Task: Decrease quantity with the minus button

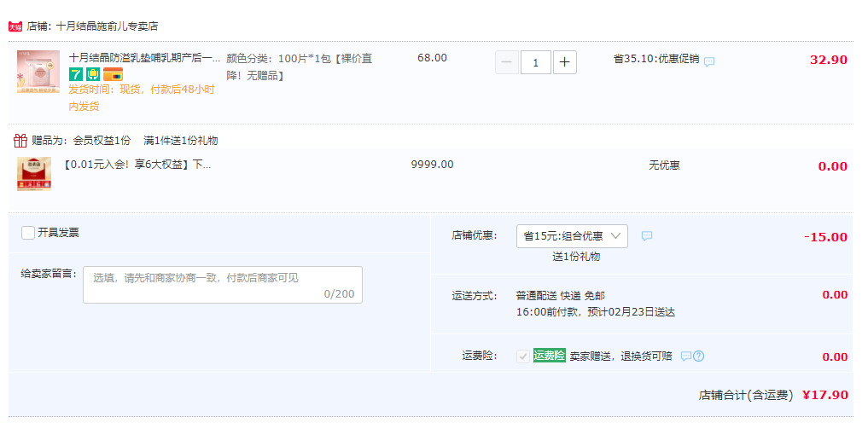Action: coord(506,62)
